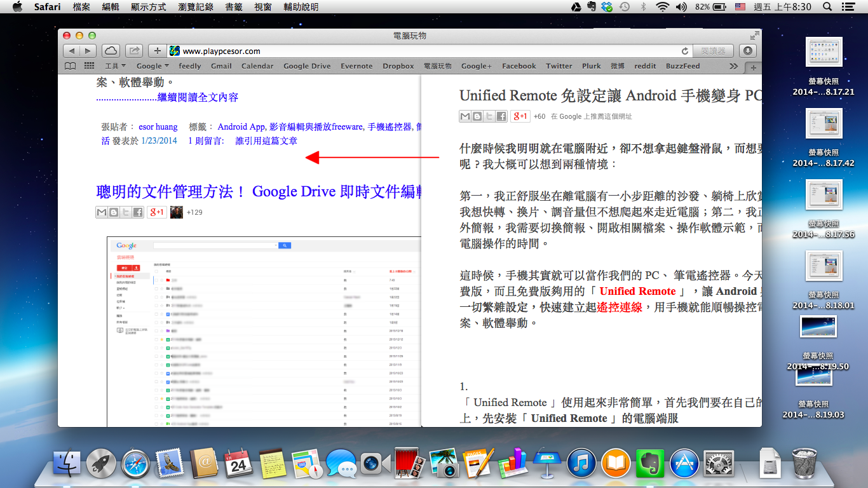The height and width of the screenshot is (488, 868).
Task: Open Evernote elephant icon in menu bar
Action: pyautogui.click(x=592, y=7)
